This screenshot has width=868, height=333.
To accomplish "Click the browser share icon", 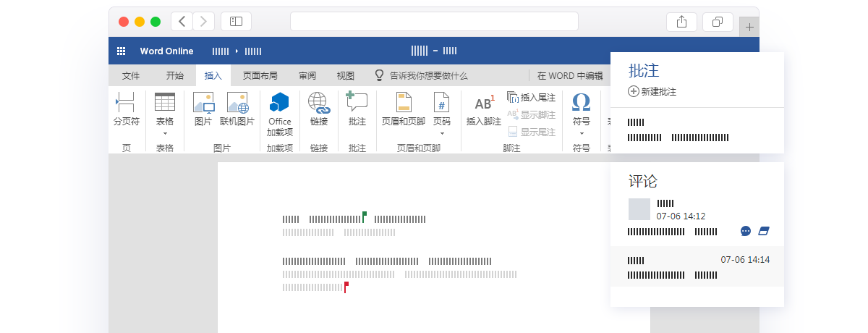I will pyautogui.click(x=681, y=22).
